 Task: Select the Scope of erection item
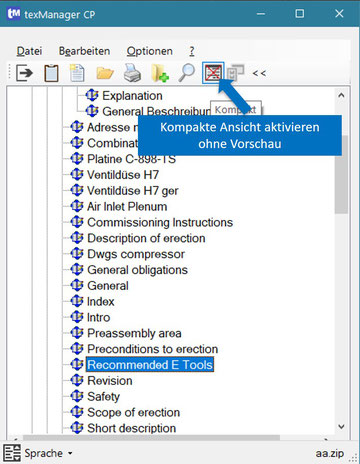[x=134, y=412]
